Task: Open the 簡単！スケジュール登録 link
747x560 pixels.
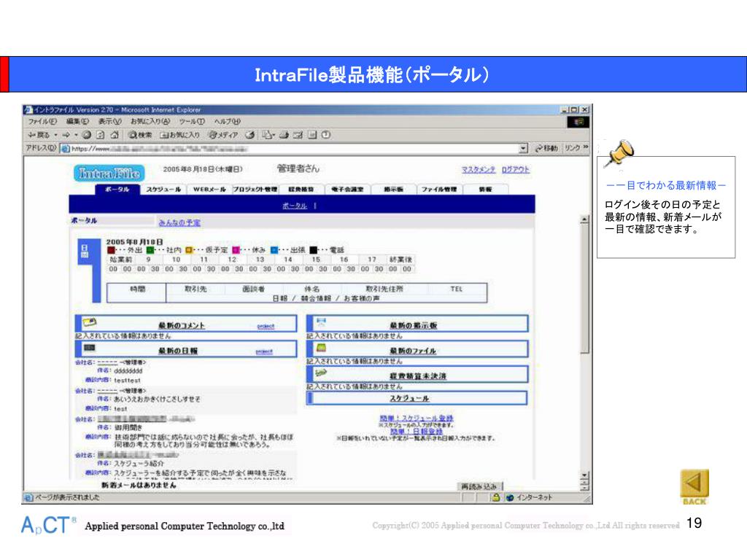Action: tap(416, 418)
